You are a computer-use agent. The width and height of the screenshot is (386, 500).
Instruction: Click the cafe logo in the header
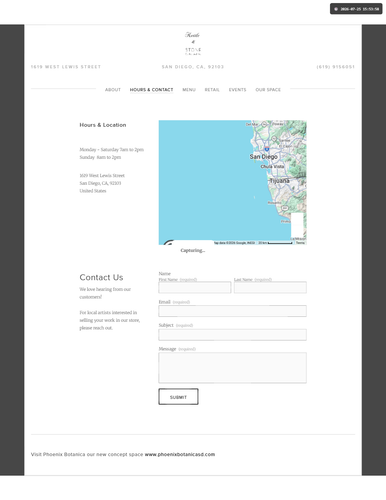point(193,44)
